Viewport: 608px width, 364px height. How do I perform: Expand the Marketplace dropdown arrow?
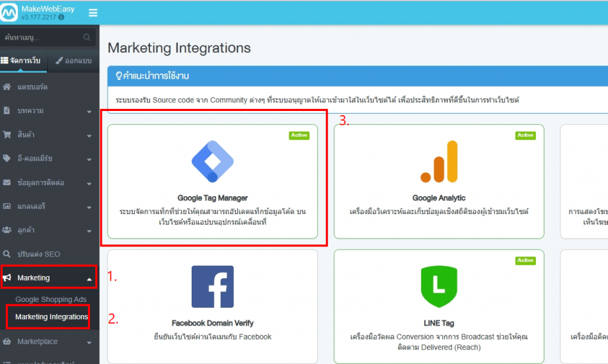click(x=89, y=343)
